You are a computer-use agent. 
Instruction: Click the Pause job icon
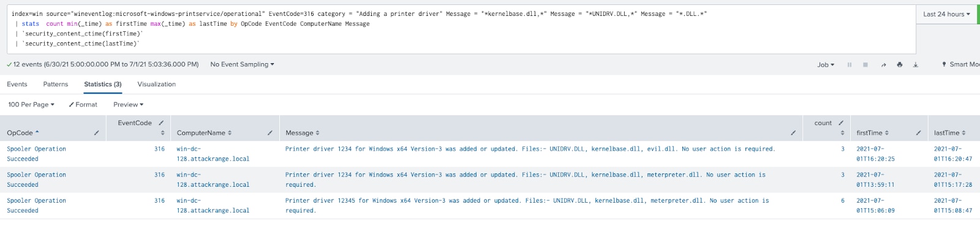tap(850, 64)
